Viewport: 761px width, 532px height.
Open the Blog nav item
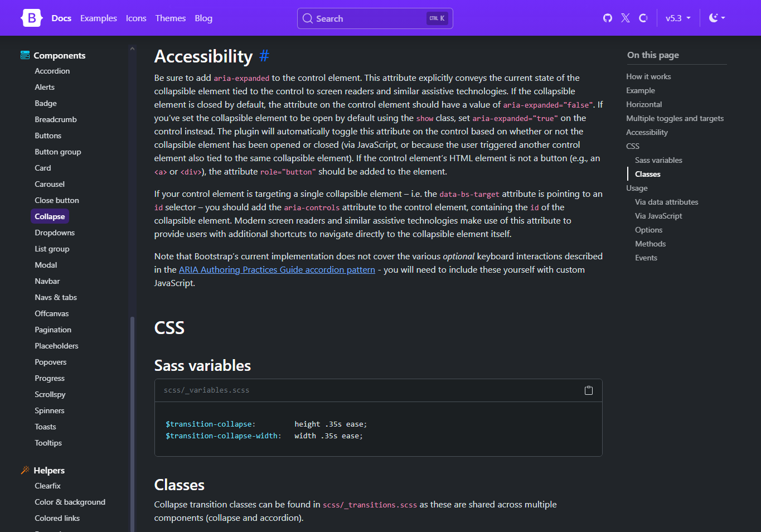coord(203,18)
